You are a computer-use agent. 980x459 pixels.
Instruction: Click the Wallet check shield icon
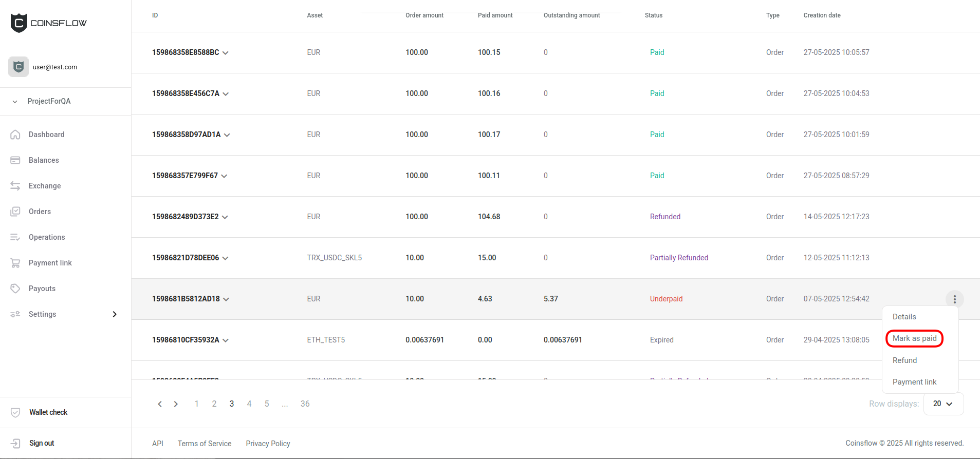(15, 412)
